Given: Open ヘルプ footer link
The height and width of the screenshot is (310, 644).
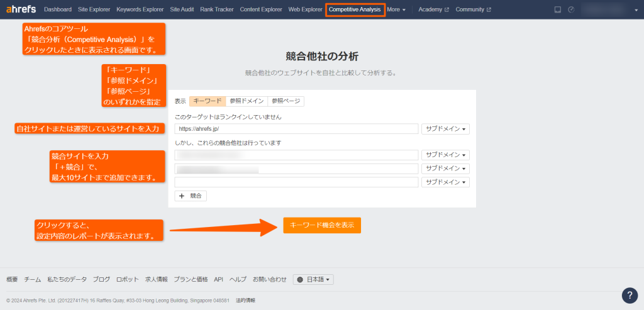Looking at the screenshot, I should point(238,279).
